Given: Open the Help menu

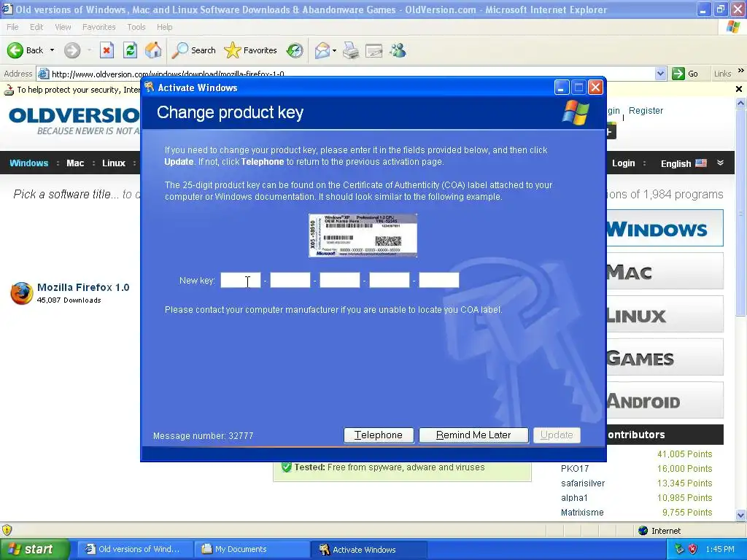Looking at the screenshot, I should coord(164,27).
